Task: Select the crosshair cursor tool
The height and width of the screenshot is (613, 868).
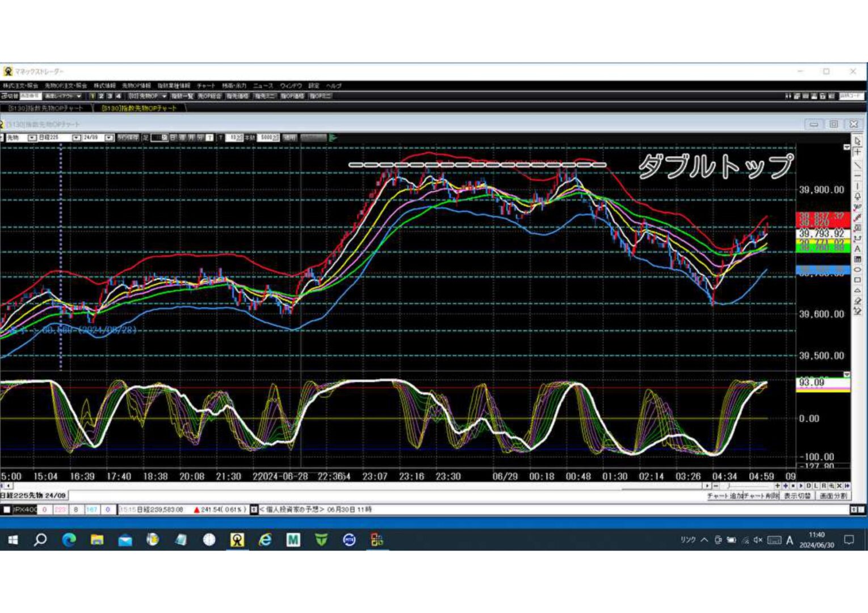Action: pyautogui.click(x=857, y=152)
